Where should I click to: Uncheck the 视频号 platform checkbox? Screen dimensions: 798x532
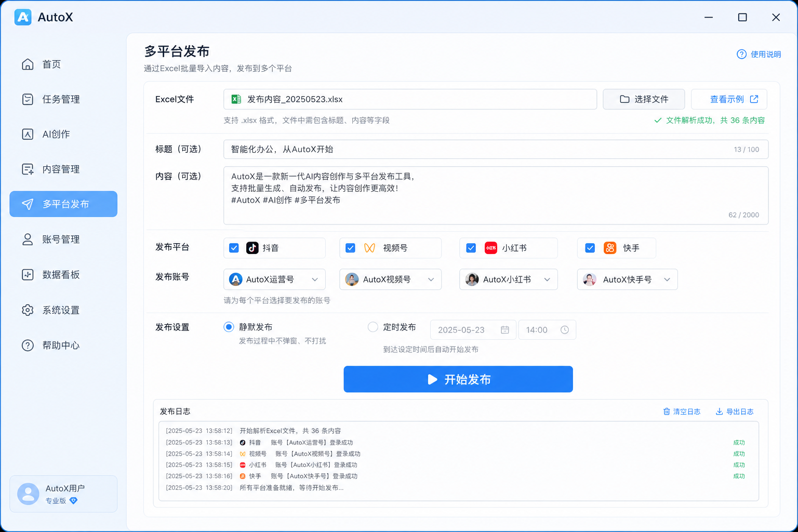coord(350,248)
